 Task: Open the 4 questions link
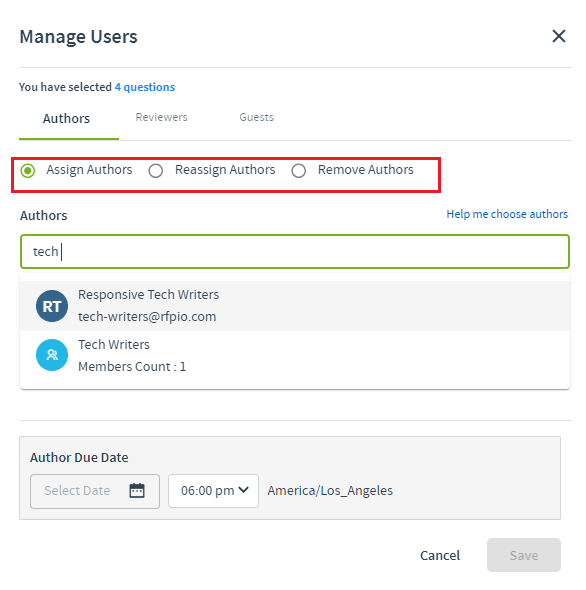(x=145, y=87)
